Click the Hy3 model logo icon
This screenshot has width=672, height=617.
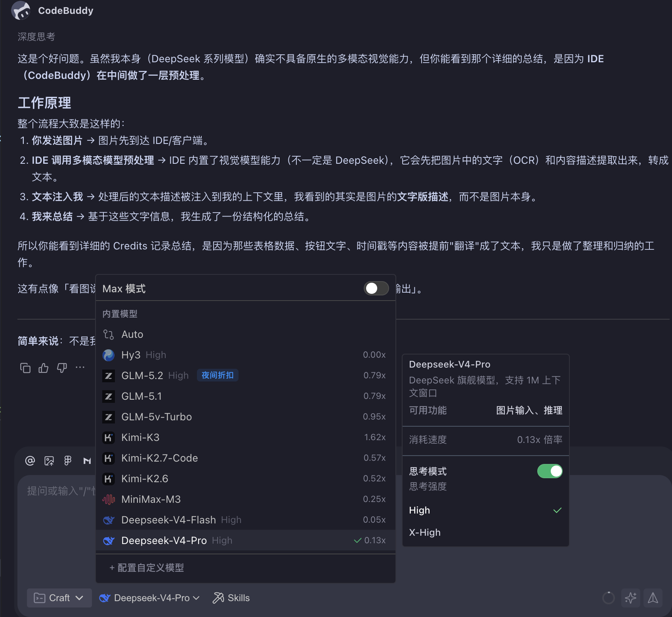pyautogui.click(x=109, y=355)
